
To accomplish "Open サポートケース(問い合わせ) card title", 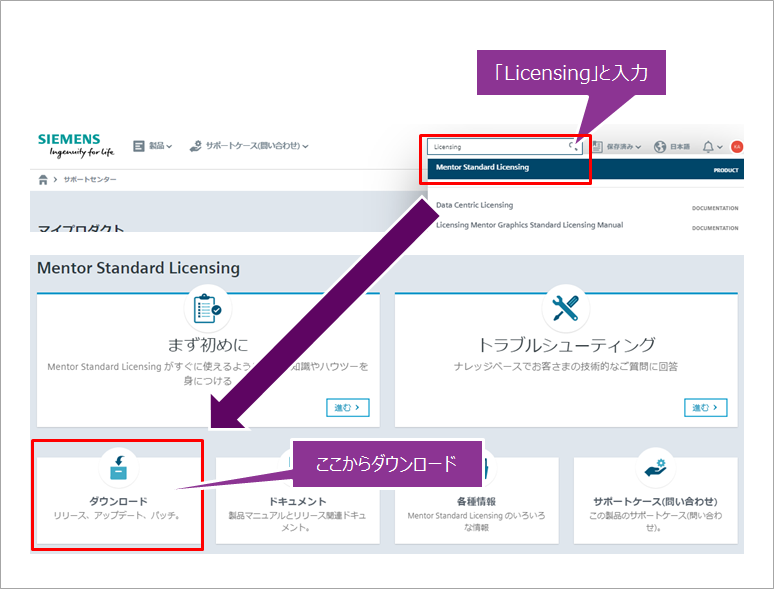I will (655, 501).
